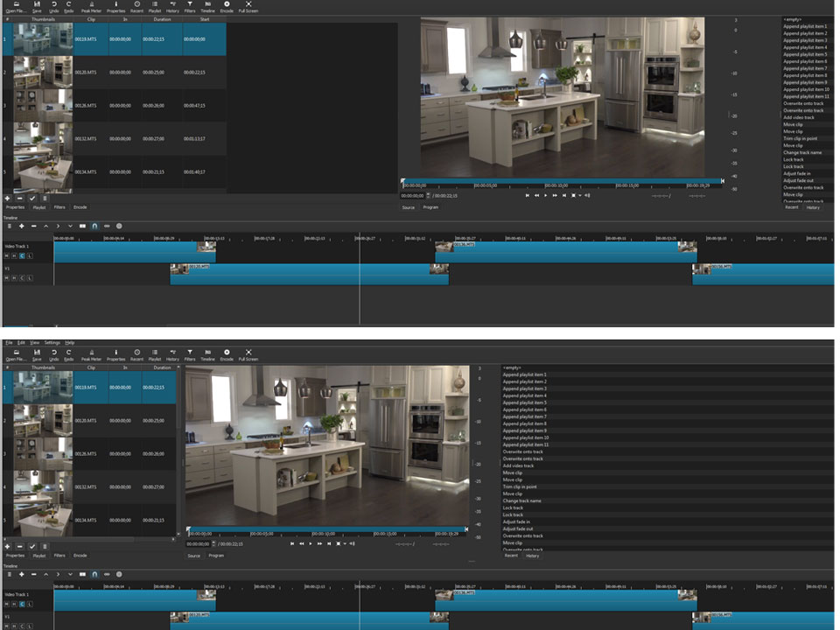This screenshot has width=840, height=630.
Task: Select the 00120.MTS thumbnail in the upper playlist
Action: (43, 73)
